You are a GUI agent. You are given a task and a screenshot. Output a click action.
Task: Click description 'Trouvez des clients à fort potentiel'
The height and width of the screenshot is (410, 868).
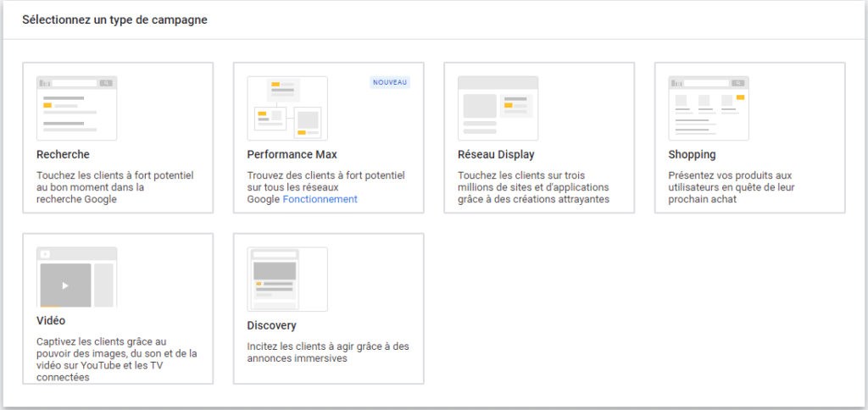(x=326, y=187)
